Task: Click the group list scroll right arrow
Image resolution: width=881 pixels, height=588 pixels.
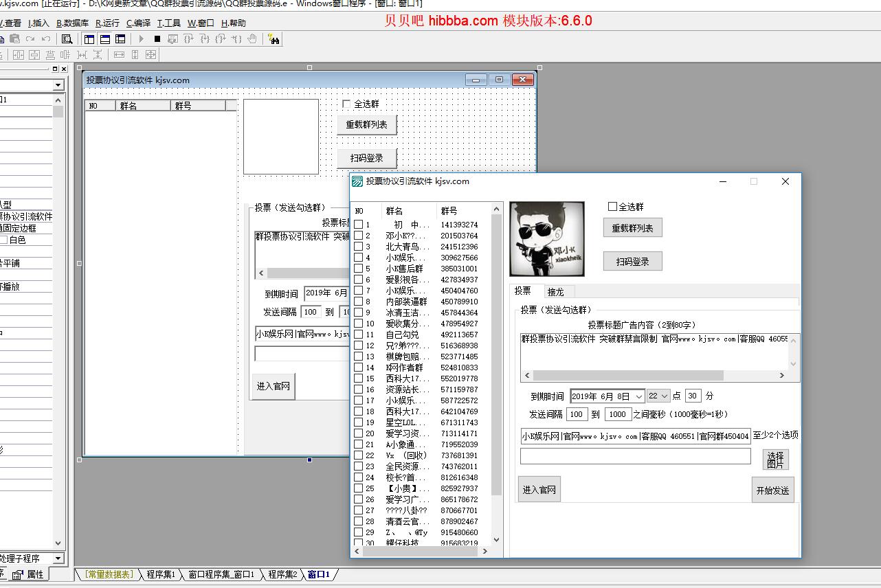Action: tap(485, 551)
